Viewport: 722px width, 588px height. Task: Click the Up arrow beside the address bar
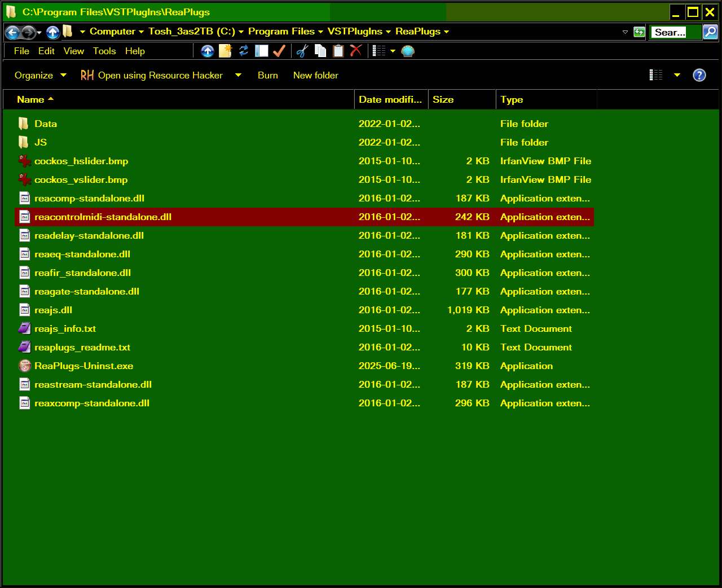click(53, 32)
